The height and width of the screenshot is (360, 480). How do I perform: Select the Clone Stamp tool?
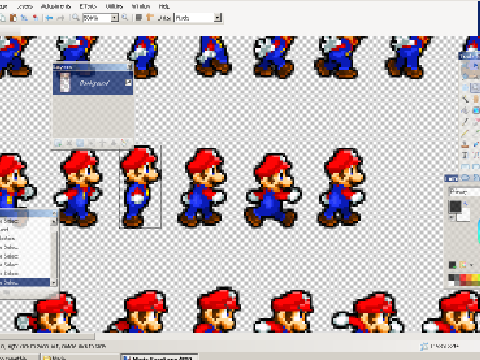click(x=465, y=144)
